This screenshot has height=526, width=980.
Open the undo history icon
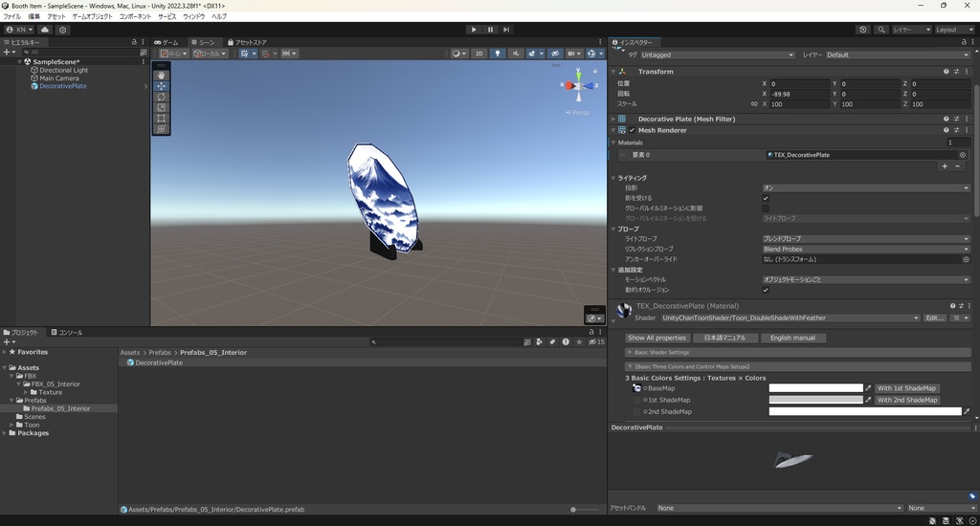(x=863, y=30)
